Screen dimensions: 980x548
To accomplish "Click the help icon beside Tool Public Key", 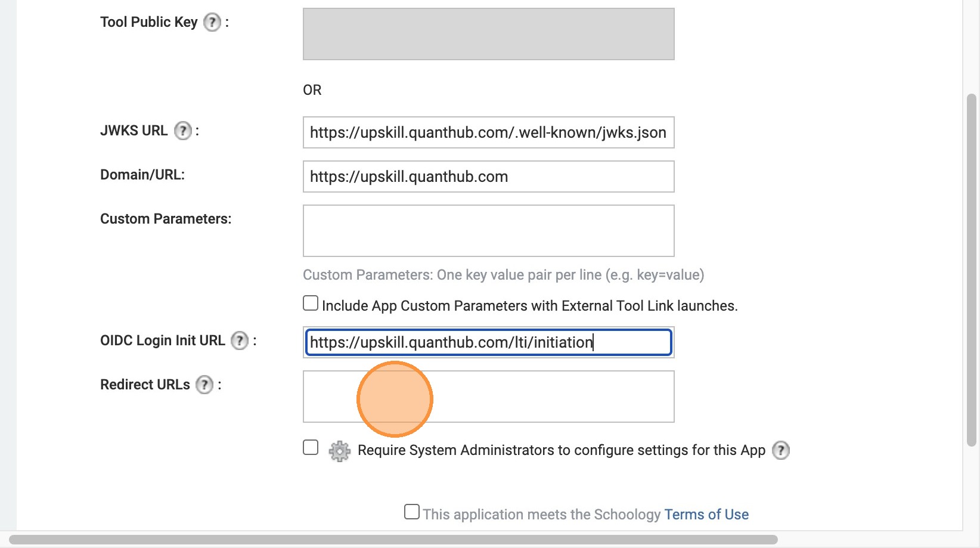I will tap(212, 23).
